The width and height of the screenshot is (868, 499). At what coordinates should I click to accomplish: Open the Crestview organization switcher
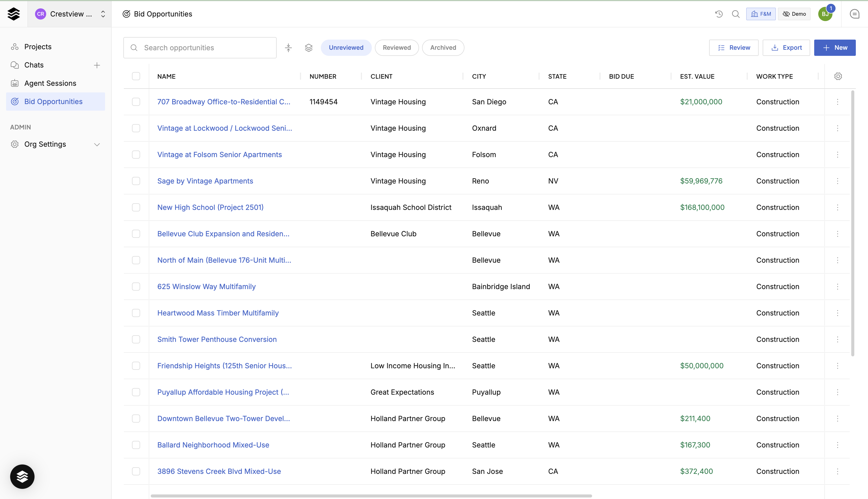(70, 14)
